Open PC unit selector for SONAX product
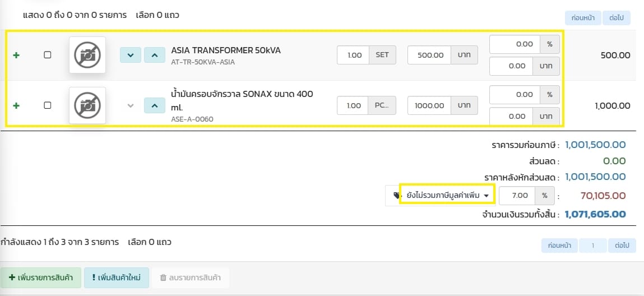Screen dimensions: 644x296 (x=382, y=105)
